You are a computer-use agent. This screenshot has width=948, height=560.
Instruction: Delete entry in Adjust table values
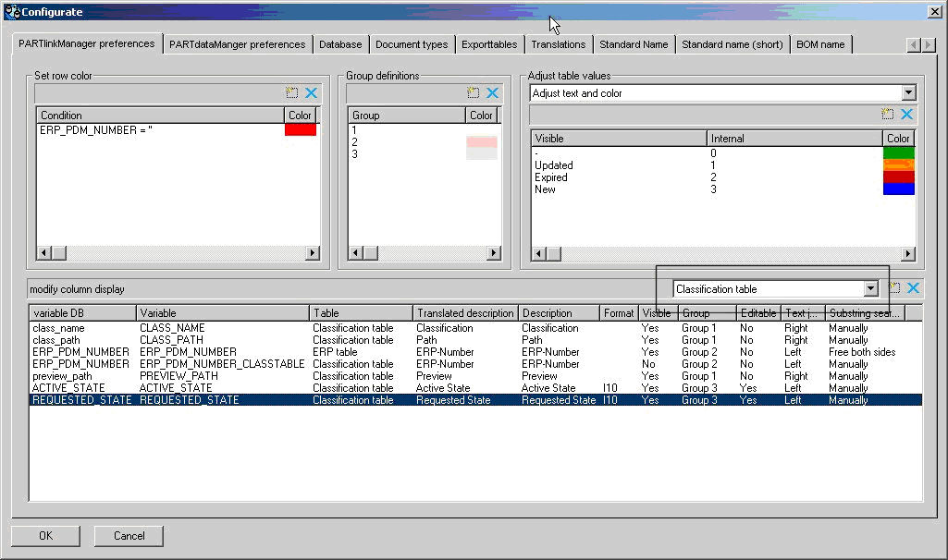click(907, 115)
